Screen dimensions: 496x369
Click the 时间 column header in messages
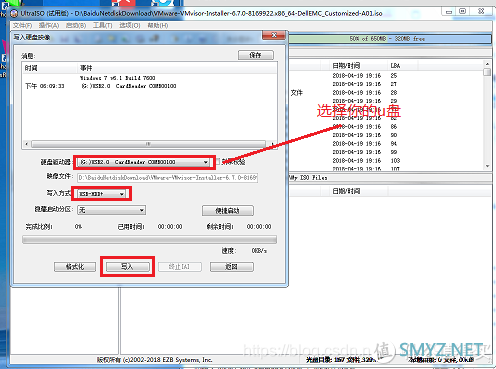tap(50, 68)
